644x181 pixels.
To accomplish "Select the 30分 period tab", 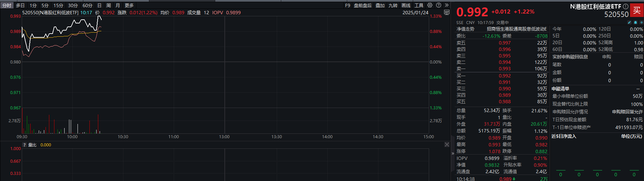I will [x=73, y=5].
